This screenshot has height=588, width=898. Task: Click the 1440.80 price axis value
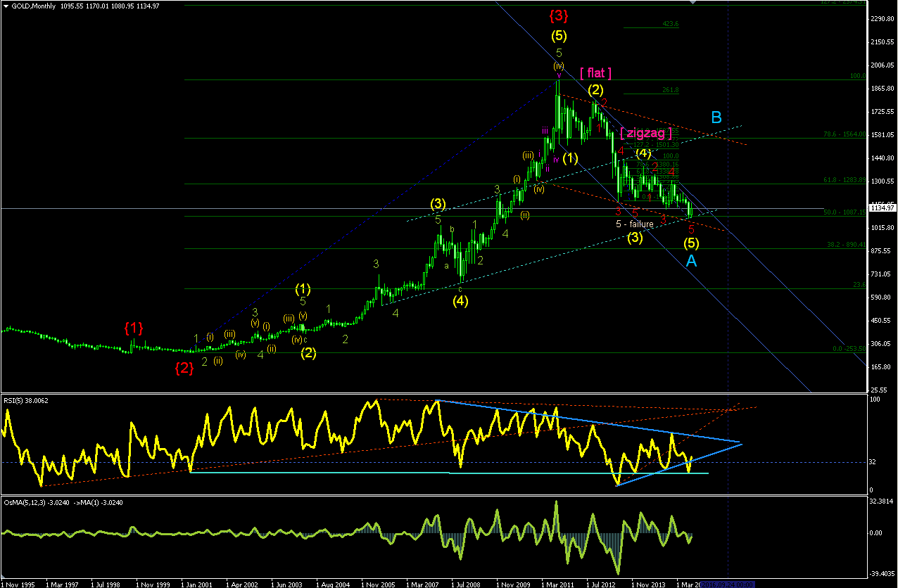pyautogui.click(x=881, y=158)
